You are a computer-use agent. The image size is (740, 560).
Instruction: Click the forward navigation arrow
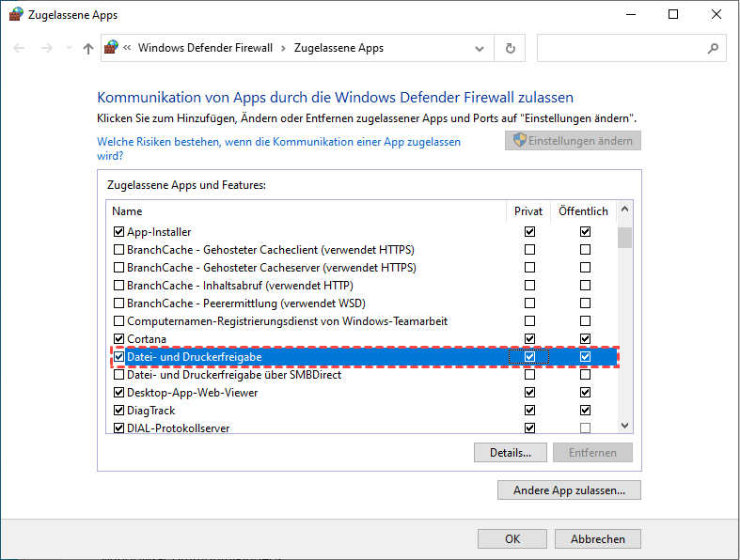[x=46, y=48]
